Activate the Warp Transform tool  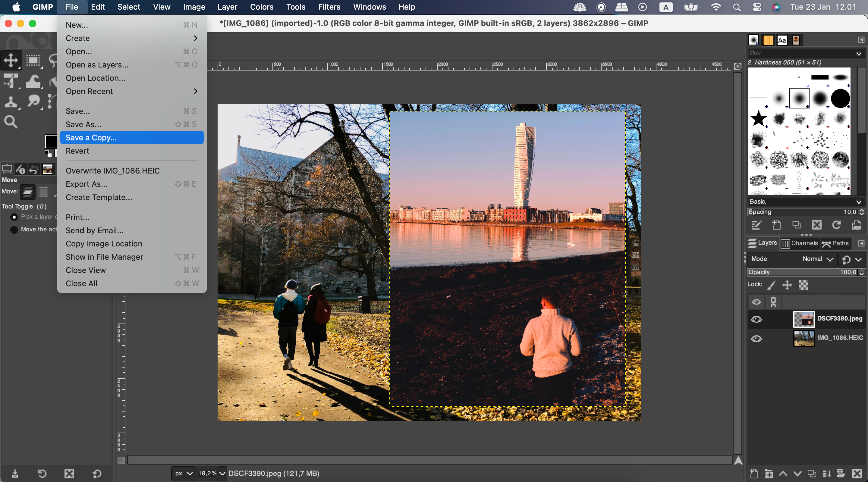point(33,81)
